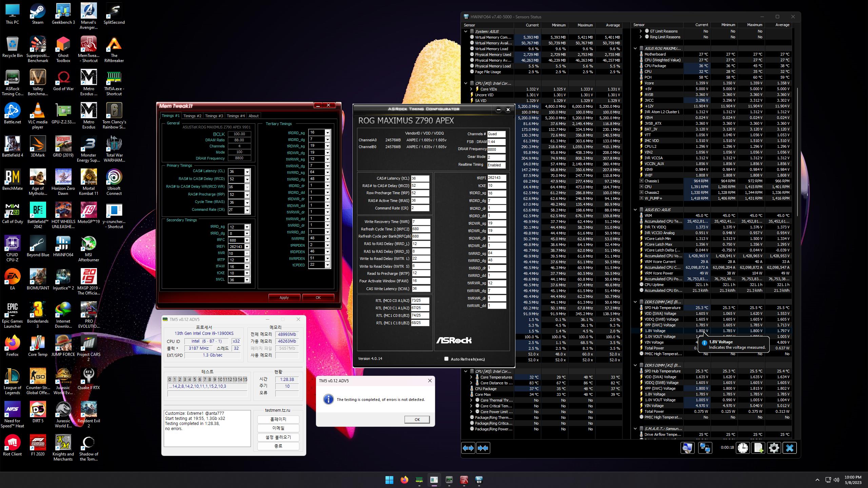
Task: Collapse System: ASUS group in HWiNFO
Action: point(466,32)
